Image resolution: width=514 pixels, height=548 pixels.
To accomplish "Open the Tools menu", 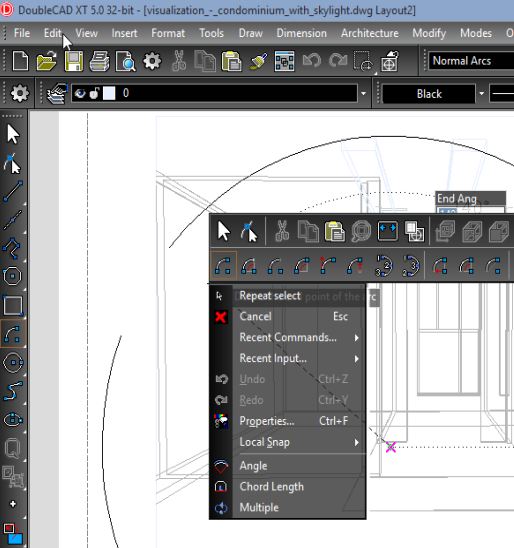I will click(x=211, y=33).
